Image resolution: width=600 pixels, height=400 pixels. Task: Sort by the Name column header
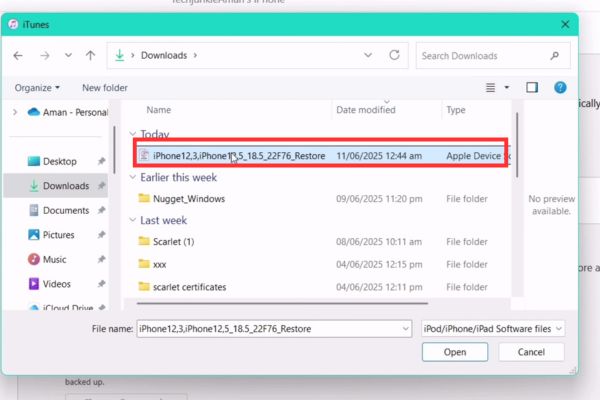click(158, 110)
